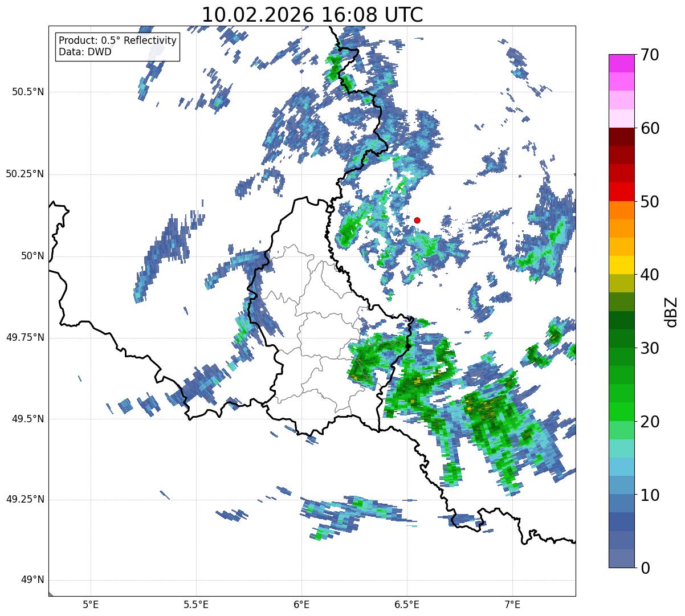Click the "Data: DWD" legend line
685x616 pixels.
coord(85,52)
